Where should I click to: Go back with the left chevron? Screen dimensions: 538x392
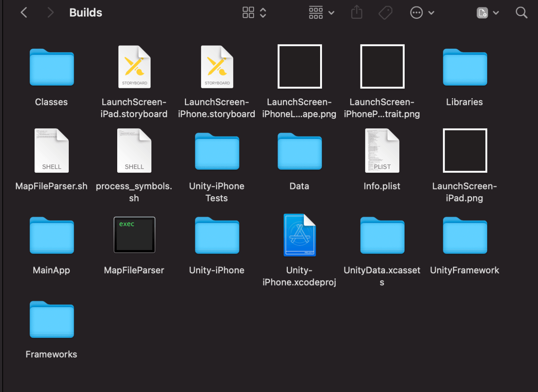(x=24, y=13)
